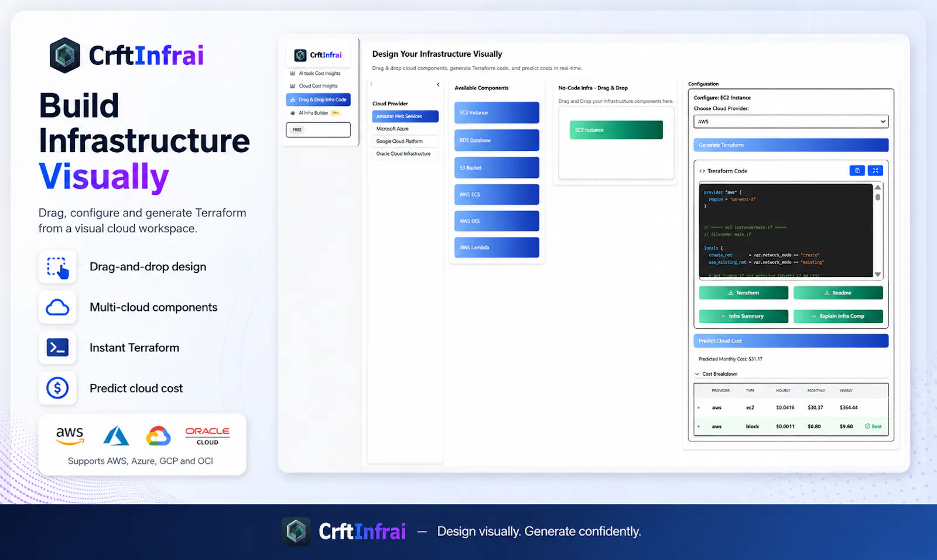Expand the Explain Infra Comp section

838,316
